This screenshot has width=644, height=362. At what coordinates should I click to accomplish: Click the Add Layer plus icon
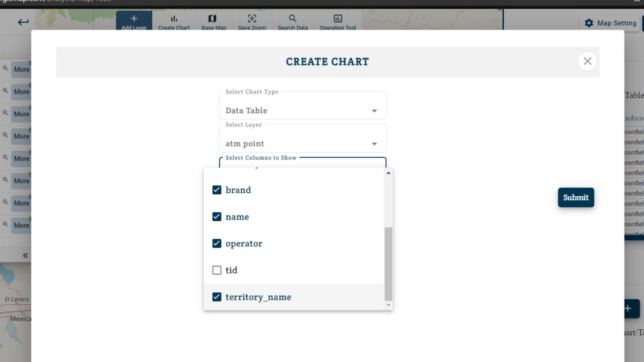134,19
